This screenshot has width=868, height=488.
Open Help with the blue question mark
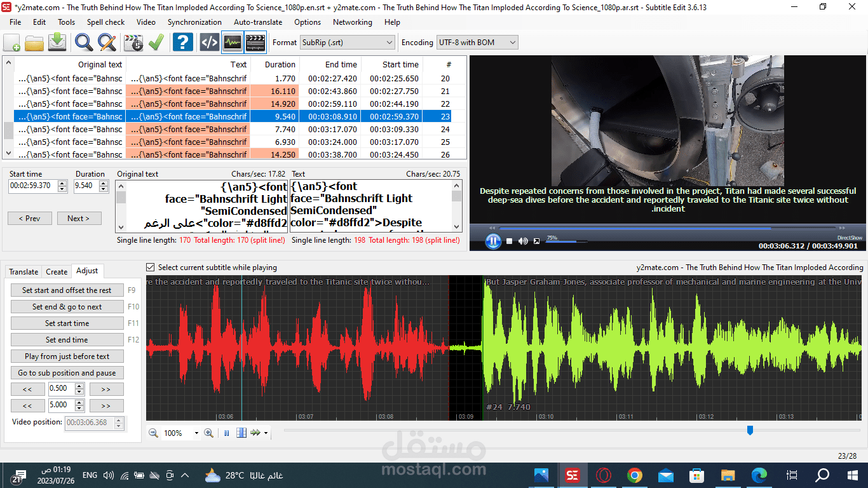(183, 43)
